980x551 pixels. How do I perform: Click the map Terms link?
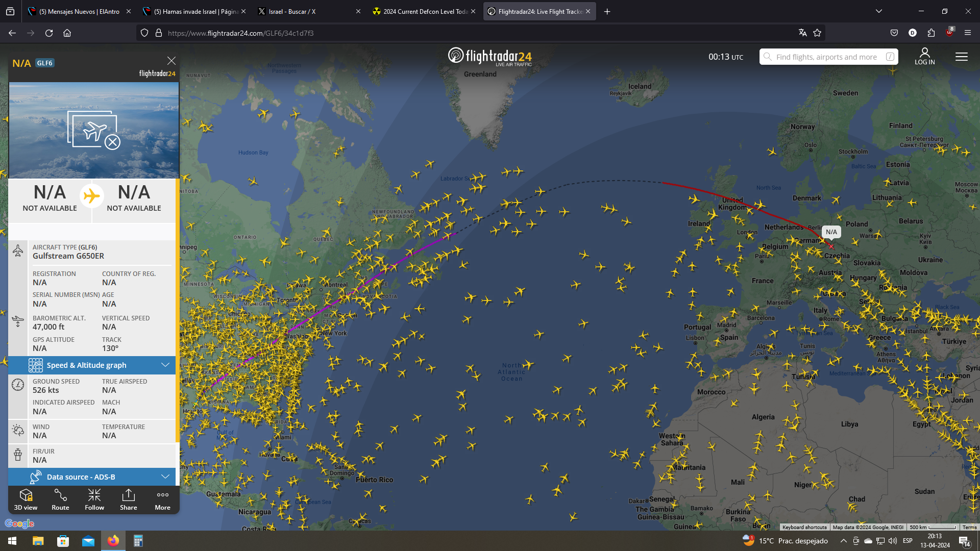click(969, 527)
